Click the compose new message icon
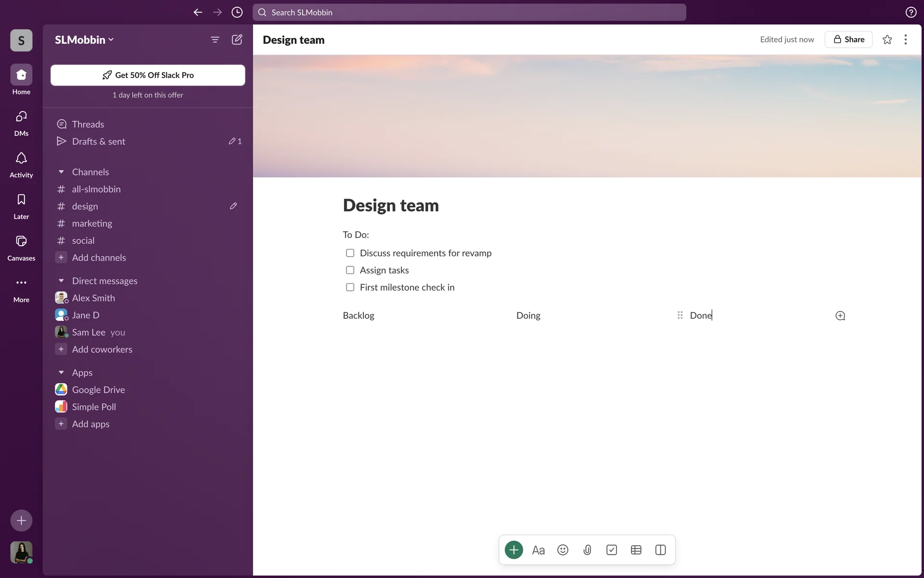This screenshot has height=578, width=924. pyautogui.click(x=237, y=39)
